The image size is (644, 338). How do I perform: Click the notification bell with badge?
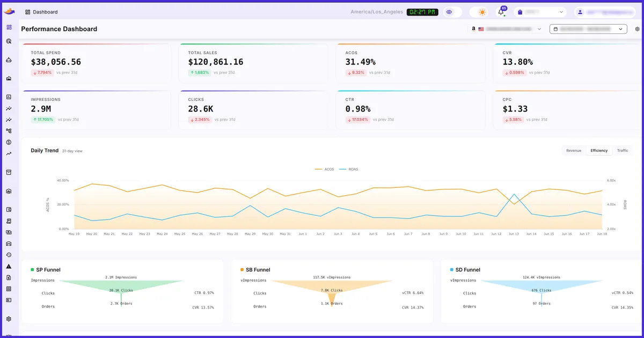tap(501, 12)
